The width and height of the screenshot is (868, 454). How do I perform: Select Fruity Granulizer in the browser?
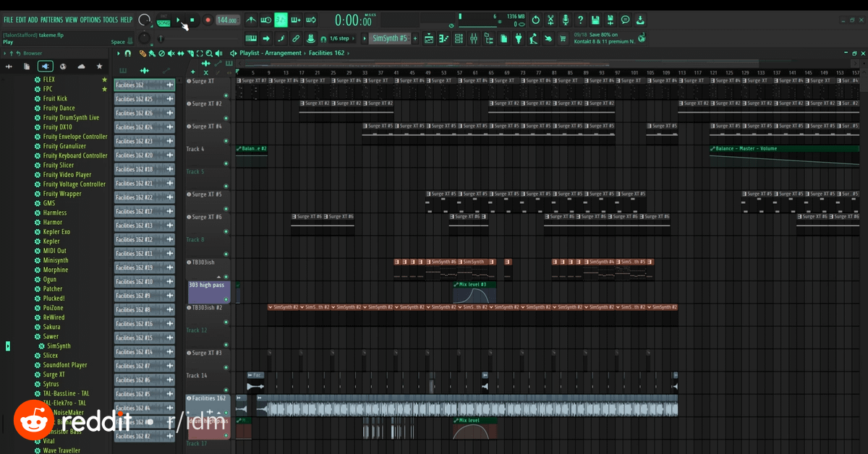[x=64, y=146]
